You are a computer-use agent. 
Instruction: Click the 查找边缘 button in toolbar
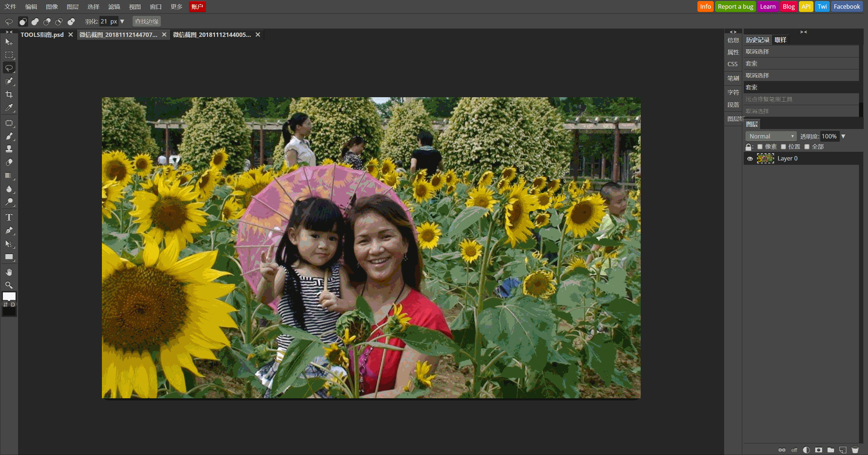(146, 21)
